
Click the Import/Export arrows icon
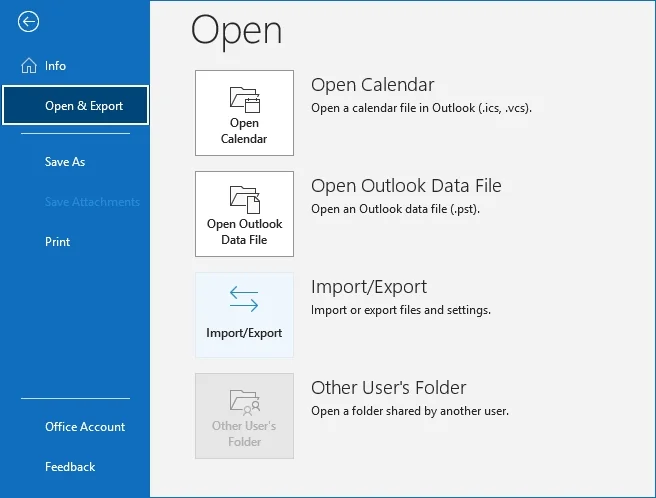tap(244, 299)
